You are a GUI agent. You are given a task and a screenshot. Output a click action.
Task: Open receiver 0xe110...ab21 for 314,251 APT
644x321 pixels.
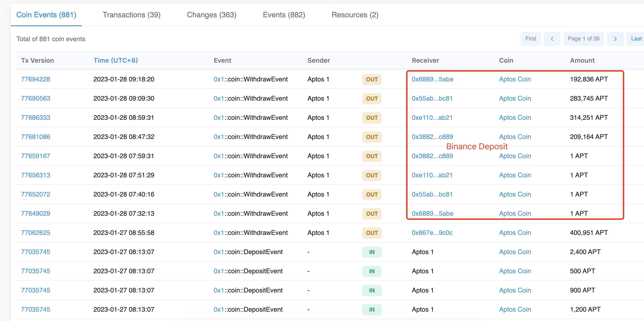coord(432,117)
